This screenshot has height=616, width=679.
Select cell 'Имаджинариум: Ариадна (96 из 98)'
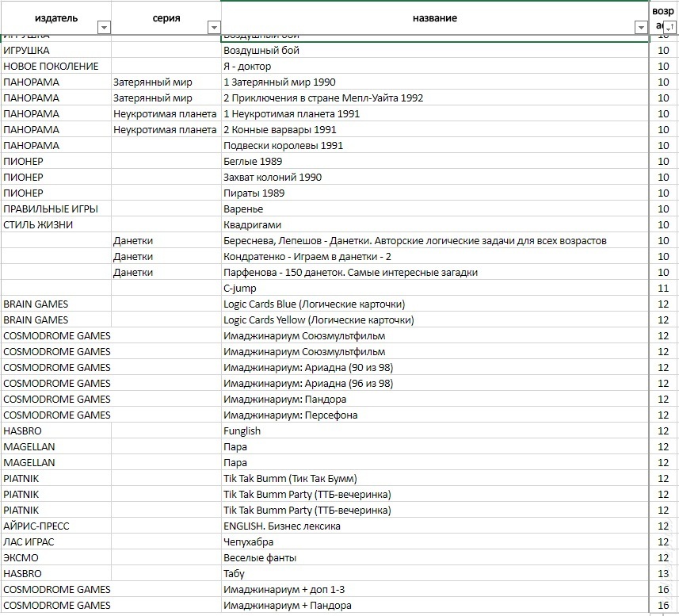(435, 384)
